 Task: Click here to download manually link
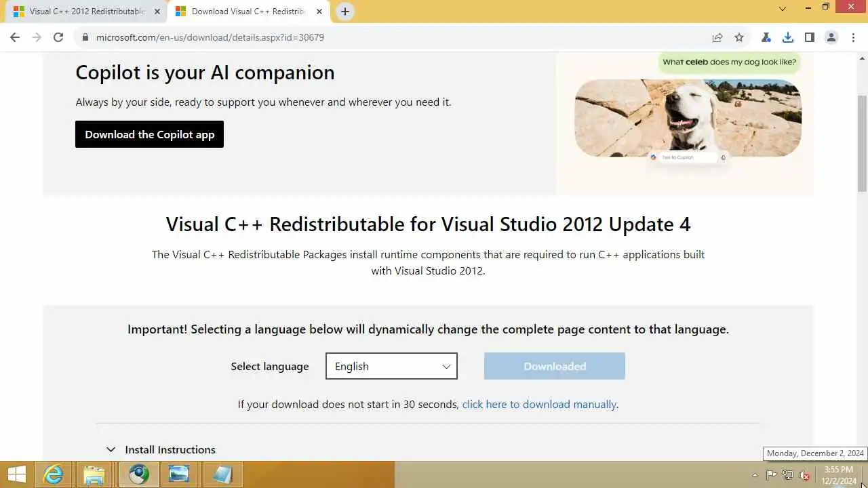[539, 404]
